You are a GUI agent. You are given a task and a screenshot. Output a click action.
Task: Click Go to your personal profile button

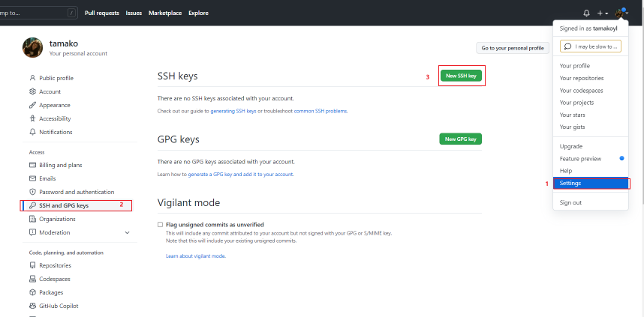pyautogui.click(x=513, y=48)
